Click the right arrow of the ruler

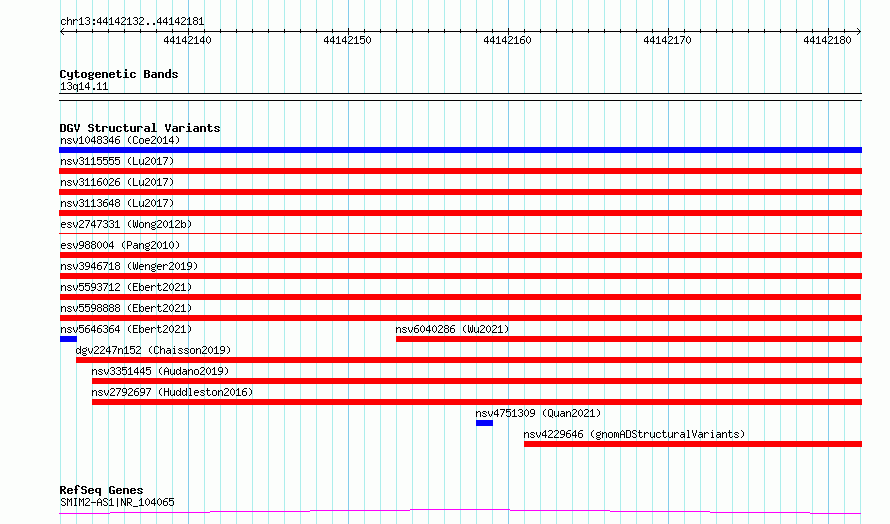859,32
